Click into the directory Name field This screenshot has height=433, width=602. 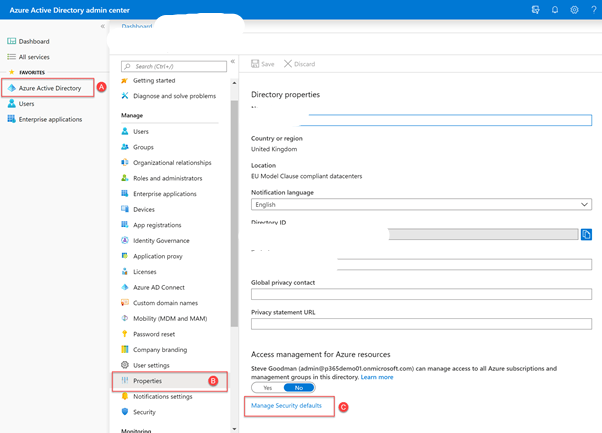pyautogui.click(x=445, y=120)
